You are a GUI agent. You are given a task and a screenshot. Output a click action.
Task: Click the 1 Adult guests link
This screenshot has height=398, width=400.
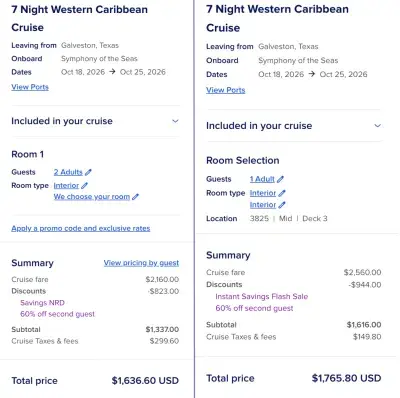[262, 179]
